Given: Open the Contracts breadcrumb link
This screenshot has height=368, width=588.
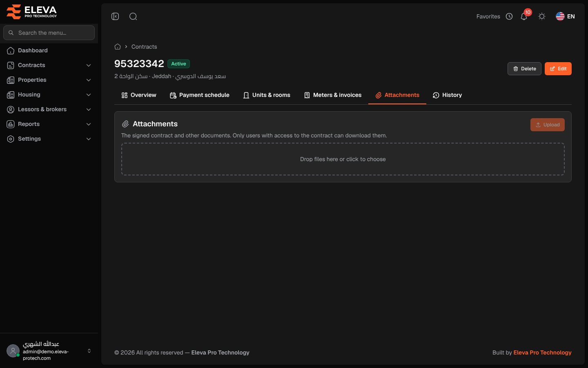Looking at the screenshot, I should (x=144, y=47).
